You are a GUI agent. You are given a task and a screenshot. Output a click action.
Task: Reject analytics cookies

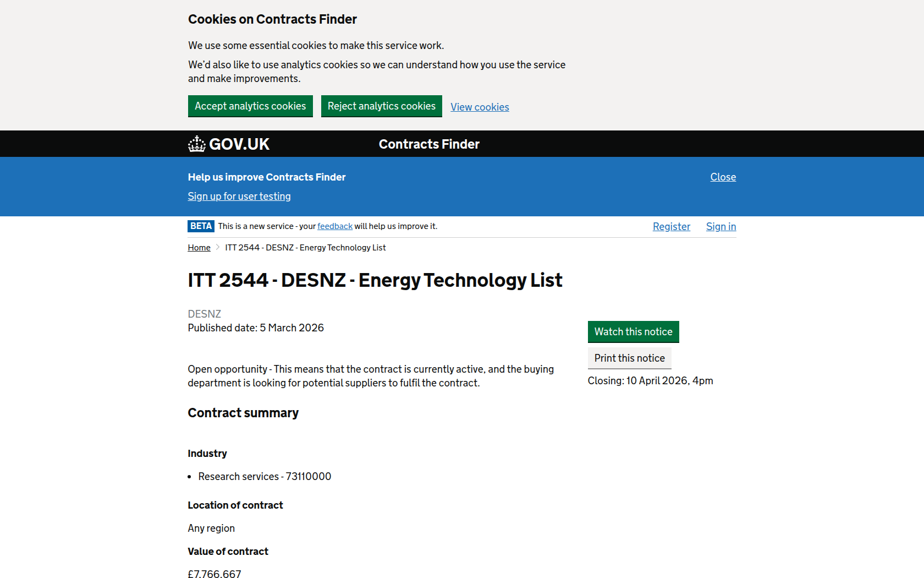coord(381,106)
